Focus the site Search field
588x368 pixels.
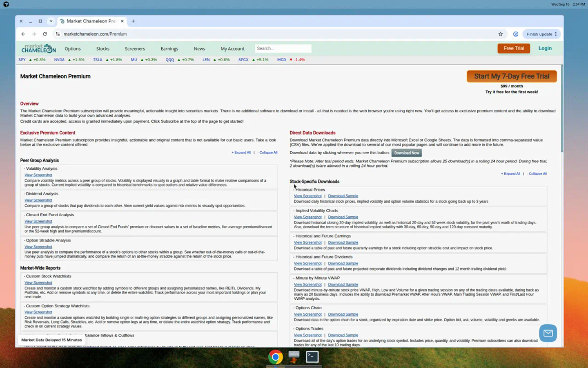coord(283,49)
